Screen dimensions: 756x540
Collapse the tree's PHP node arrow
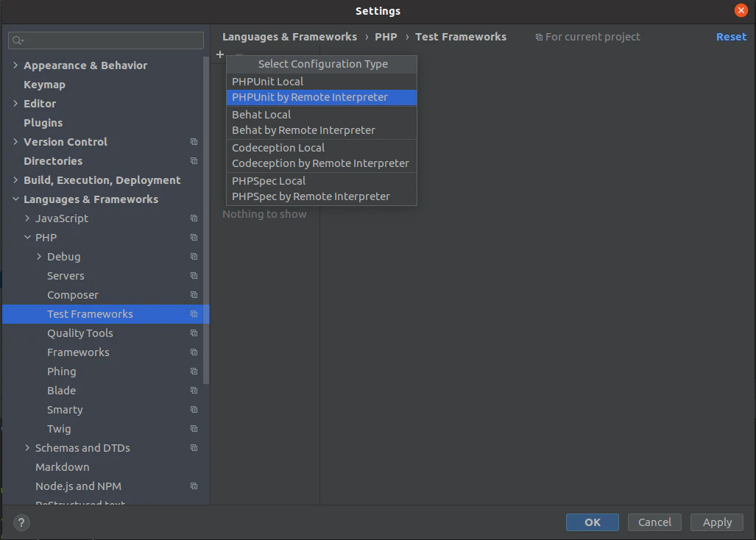click(x=27, y=238)
